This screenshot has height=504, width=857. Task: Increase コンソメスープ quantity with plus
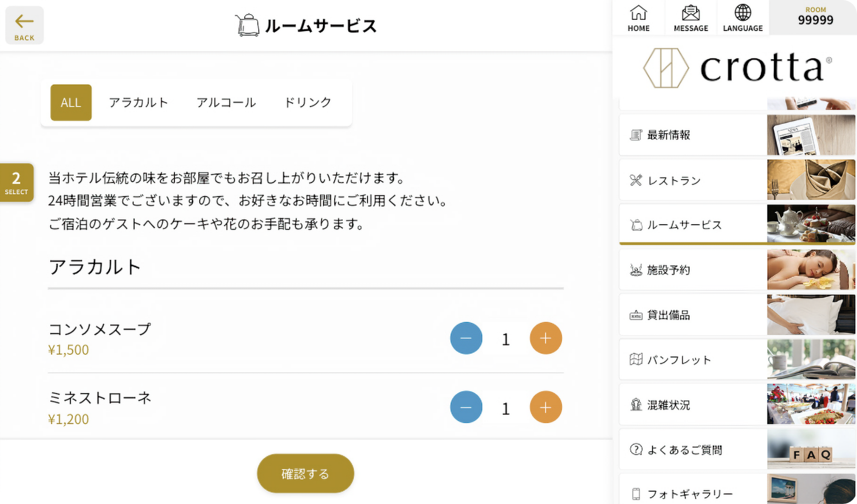[x=545, y=338]
